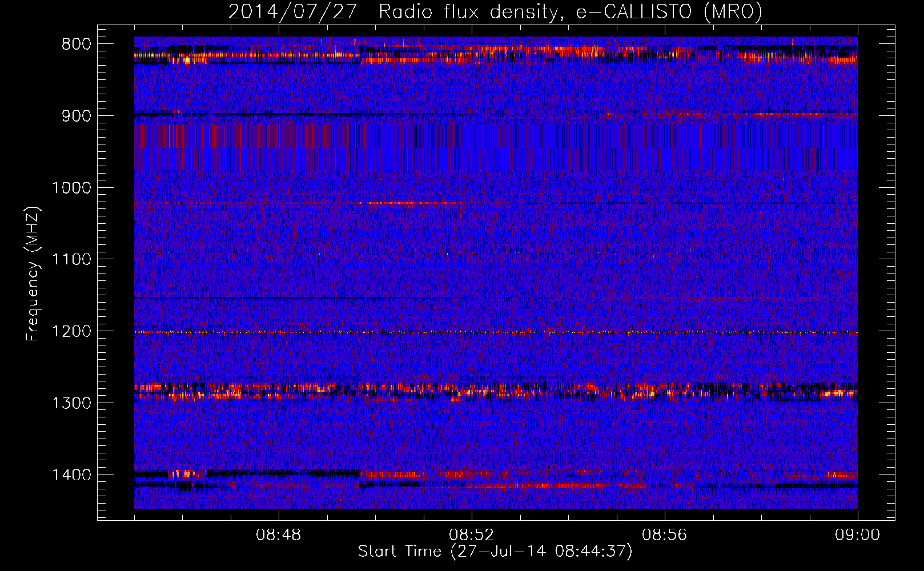Click the plot title 'Radio flux density, e-CALLISTO (MRO)'
Viewport: 924px width, 571px height.
click(571, 11)
